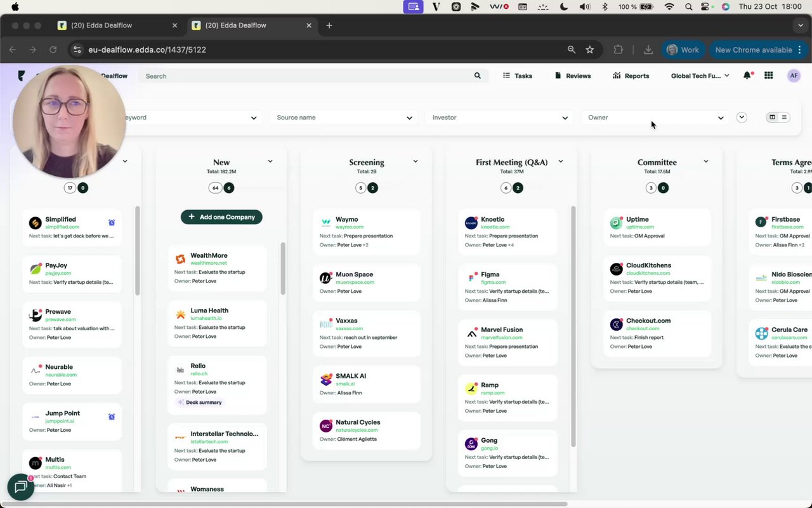Open the Reports menu item
The width and height of the screenshot is (812, 508).
pos(631,76)
